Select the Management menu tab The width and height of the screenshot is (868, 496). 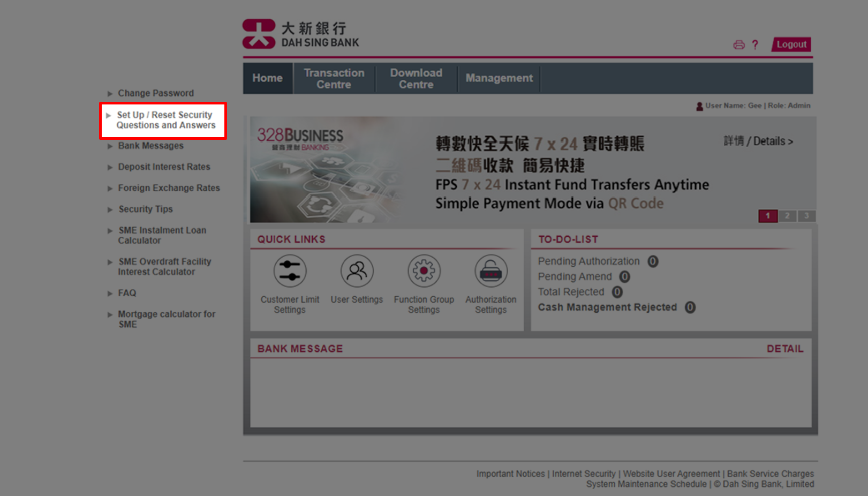tap(499, 78)
